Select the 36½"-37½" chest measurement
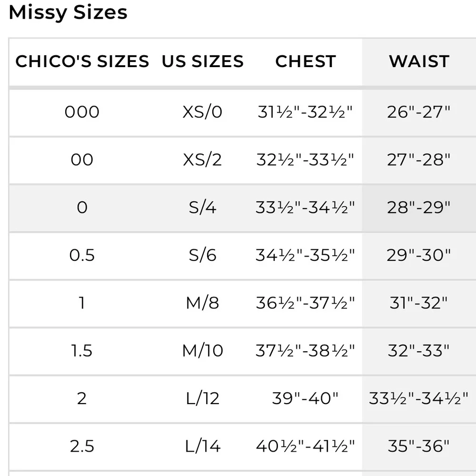The height and width of the screenshot is (476, 476). 305,303
